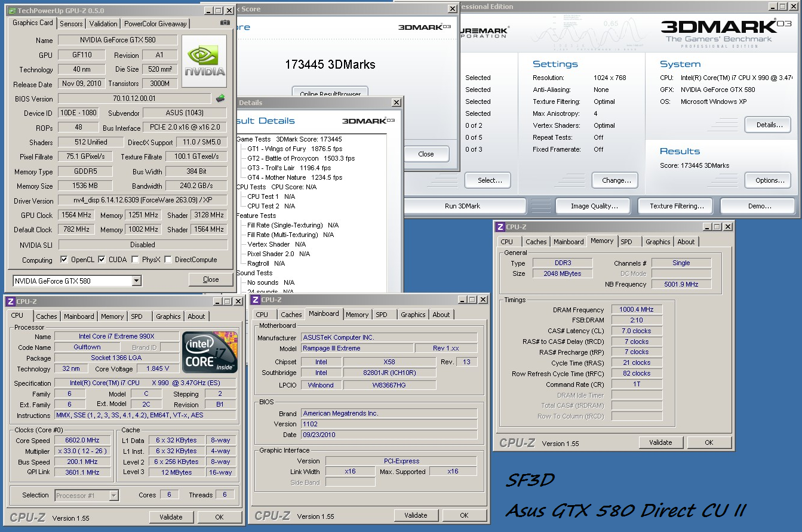The image size is (802, 532).
Task: Click the BIOS save chip icon in GPU-Z
Action: 220,99
